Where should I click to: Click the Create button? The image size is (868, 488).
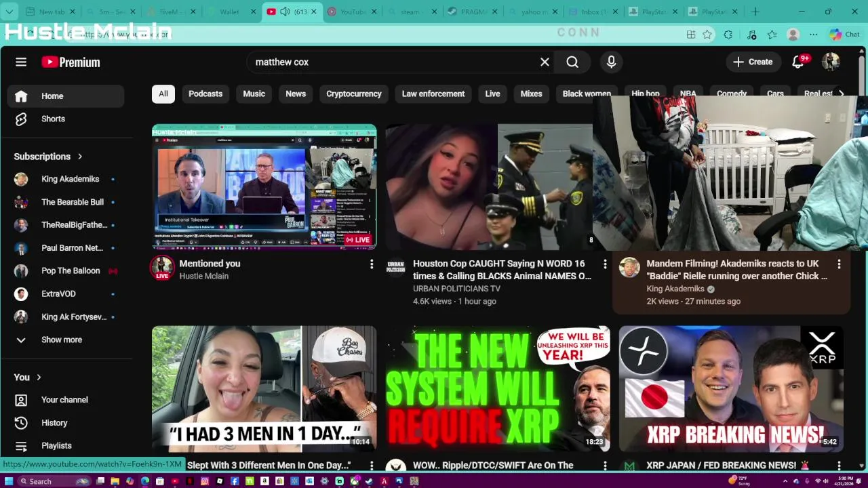753,62
